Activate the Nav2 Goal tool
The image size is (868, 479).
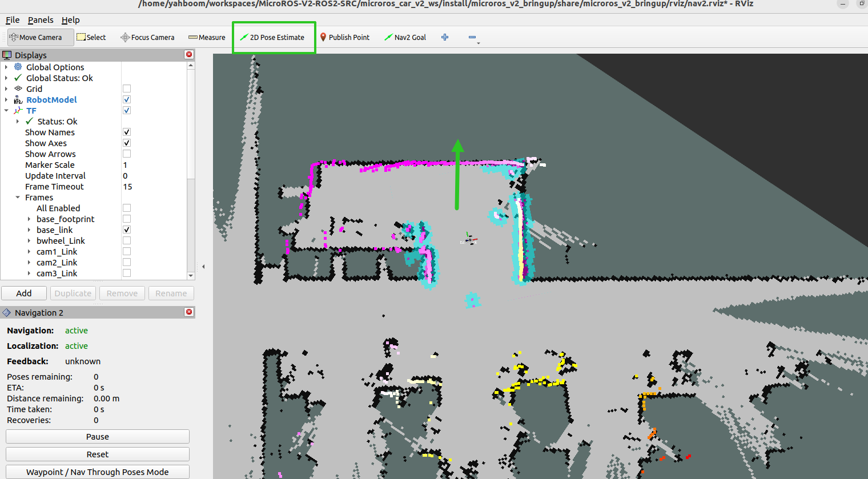(405, 37)
